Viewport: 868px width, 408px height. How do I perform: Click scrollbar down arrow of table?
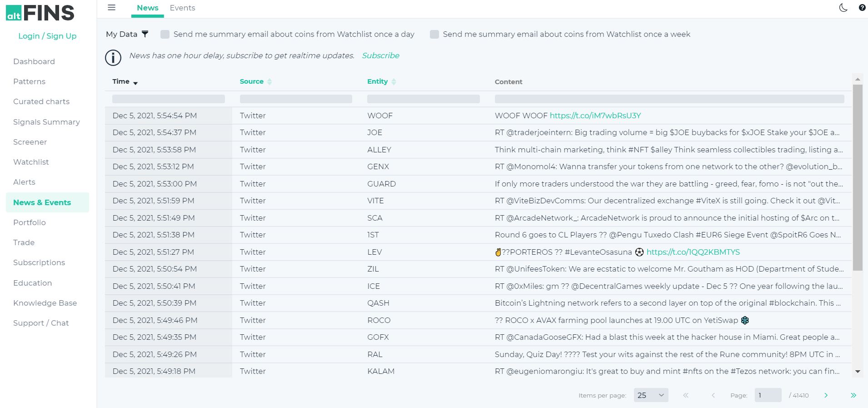(x=858, y=372)
